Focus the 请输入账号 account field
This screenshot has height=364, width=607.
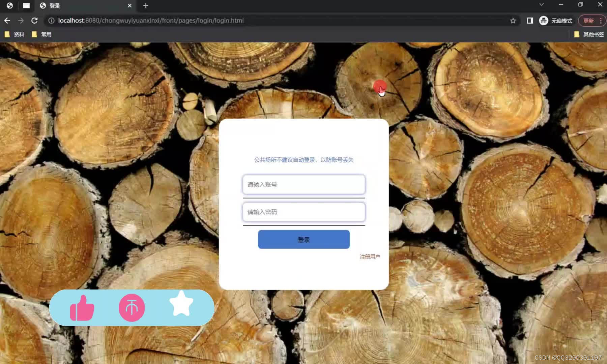point(304,184)
